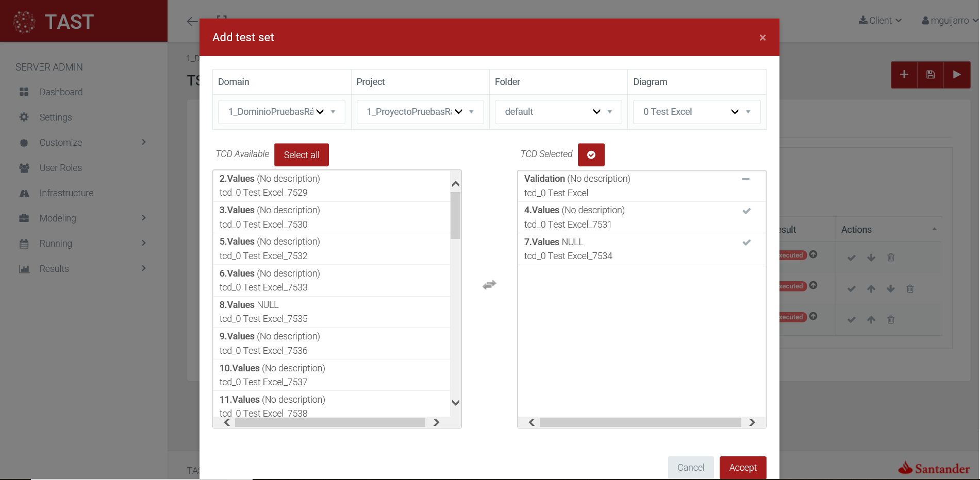The image size is (980, 480).
Task: Toggle checkmark on 4.Values selected item
Action: pyautogui.click(x=746, y=211)
